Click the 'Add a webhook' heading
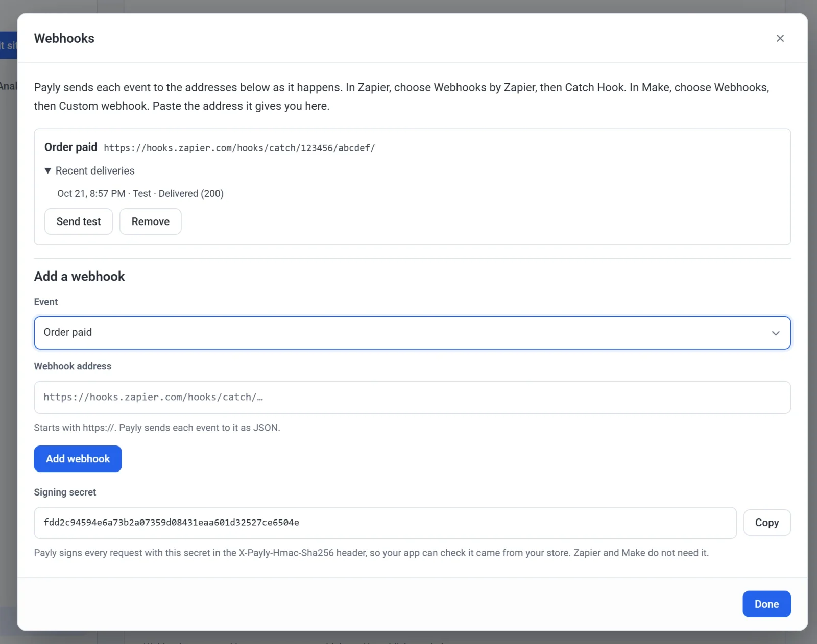817x644 pixels. (x=79, y=276)
